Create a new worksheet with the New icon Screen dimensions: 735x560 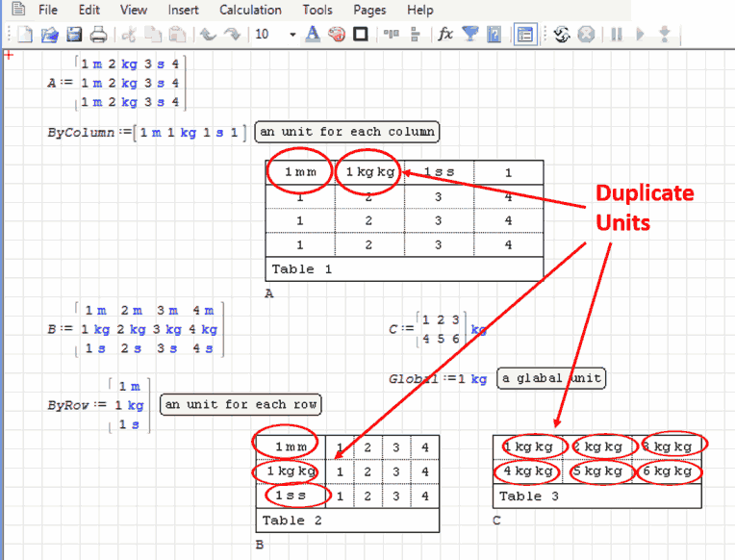tap(25, 35)
